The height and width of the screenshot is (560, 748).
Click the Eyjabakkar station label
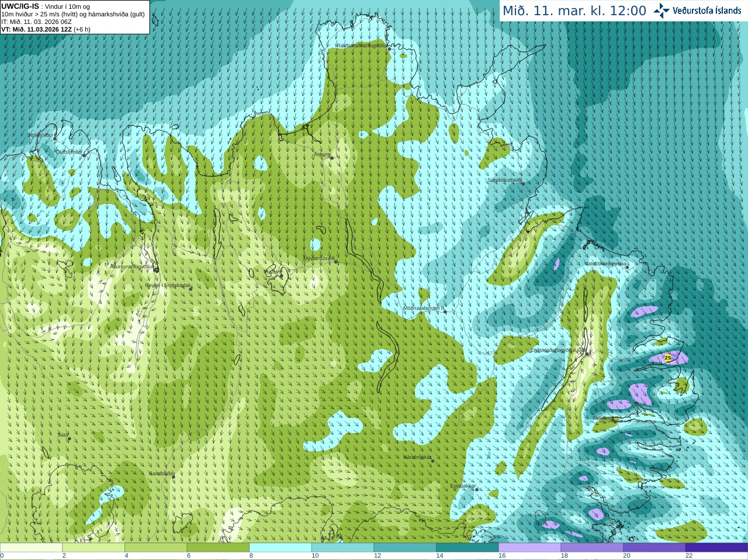pyautogui.click(x=463, y=486)
